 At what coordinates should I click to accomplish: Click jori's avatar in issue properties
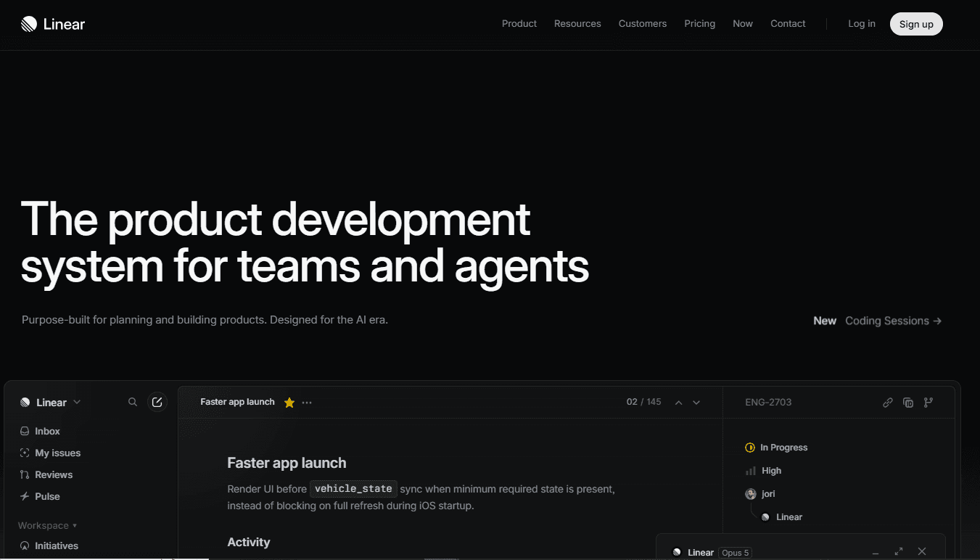(x=751, y=494)
